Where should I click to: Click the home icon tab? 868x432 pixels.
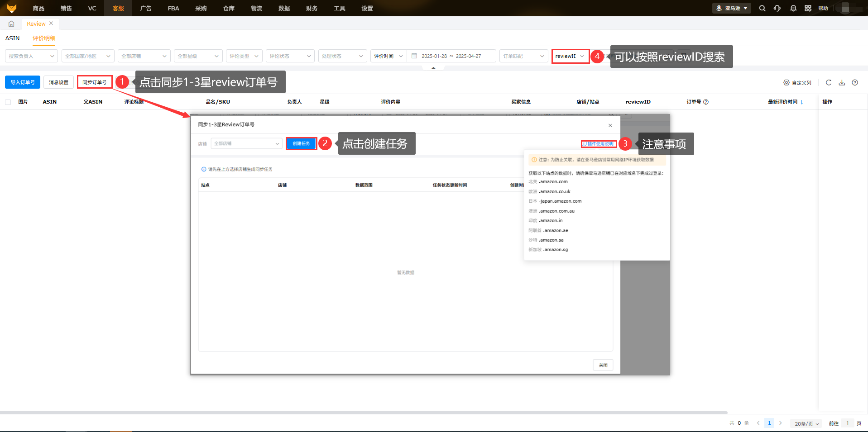(x=11, y=24)
